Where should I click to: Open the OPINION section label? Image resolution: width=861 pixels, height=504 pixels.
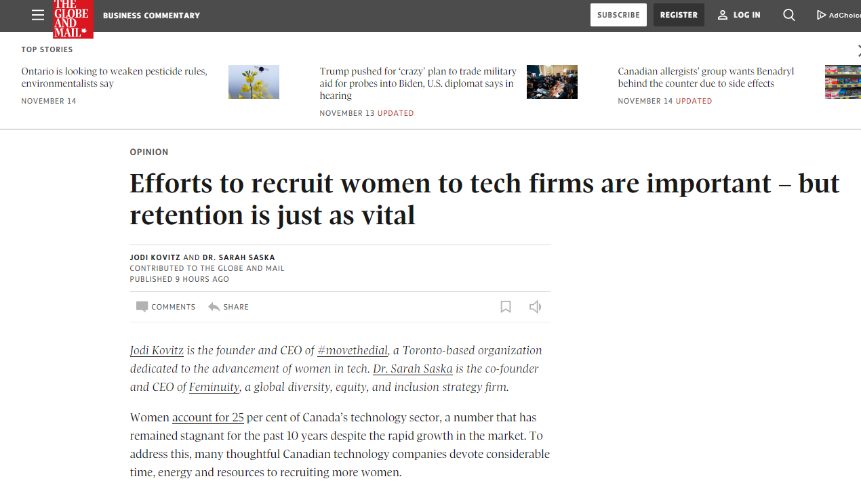tap(149, 152)
